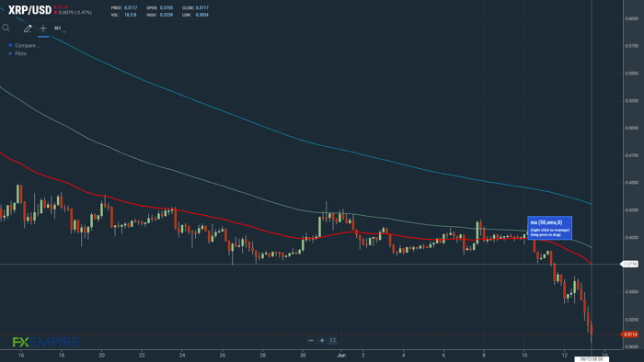Select the pencil drawing tool
The height and width of the screenshot is (362, 644).
28,28
